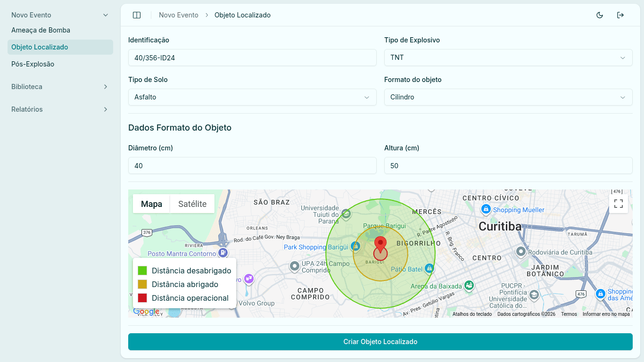Click the Criar Objeto Localizado button
Screen dimensions: 644x362
pyautogui.click(x=380, y=342)
